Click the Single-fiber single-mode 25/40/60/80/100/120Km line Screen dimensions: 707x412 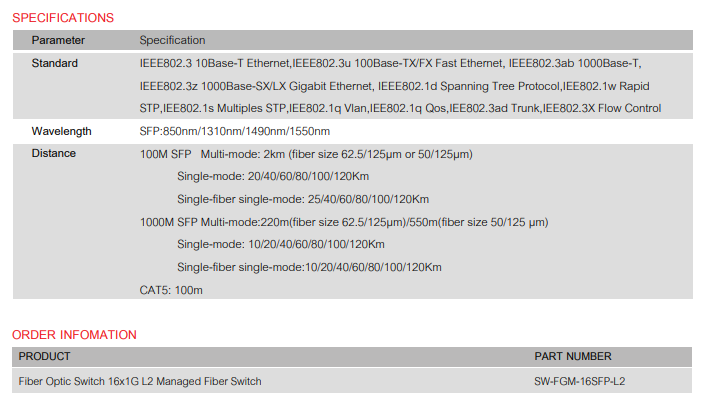click(x=302, y=199)
